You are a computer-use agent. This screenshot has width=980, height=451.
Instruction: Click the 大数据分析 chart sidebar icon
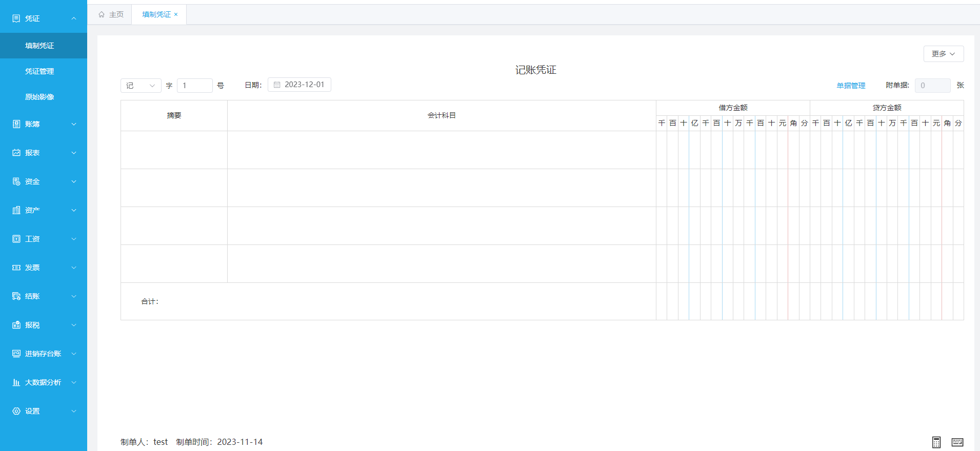point(16,382)
